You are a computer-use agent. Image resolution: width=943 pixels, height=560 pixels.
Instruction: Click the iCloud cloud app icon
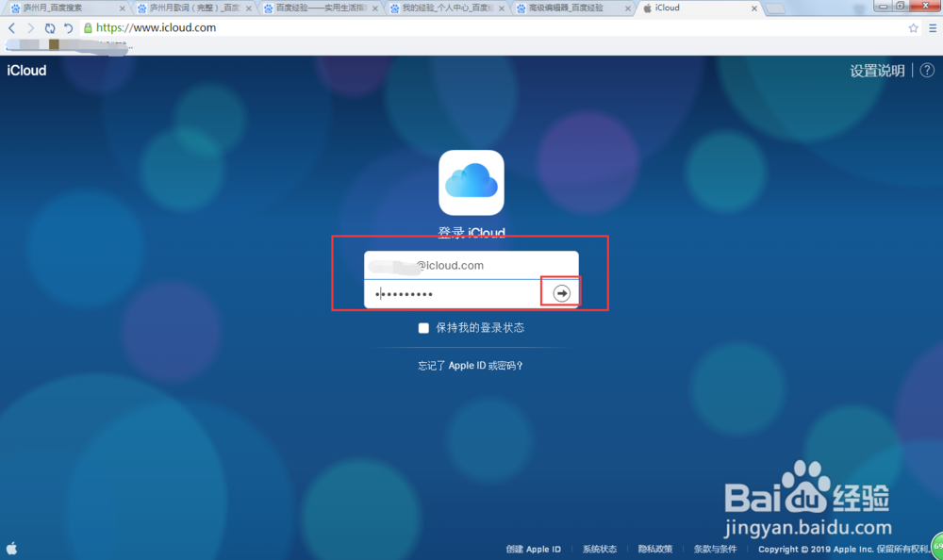click(x=471, y=182)
